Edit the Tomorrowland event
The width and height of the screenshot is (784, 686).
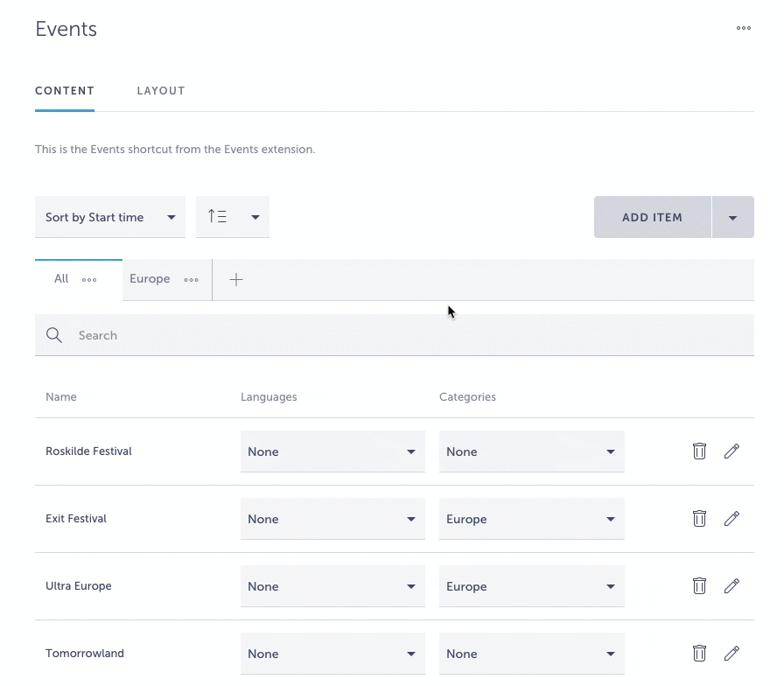[731, 653]
